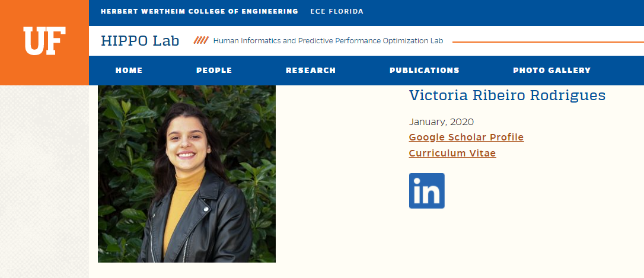This screenshot has height=278, width=644.
Task: Go to the Home menu item
Action: [x=129, y=71]
